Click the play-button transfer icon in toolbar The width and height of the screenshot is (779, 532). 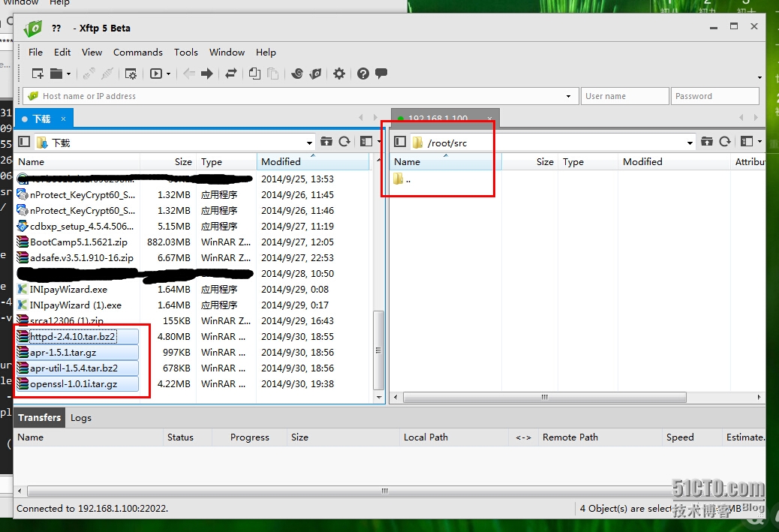pyautogui.click(x=156, y=74)
